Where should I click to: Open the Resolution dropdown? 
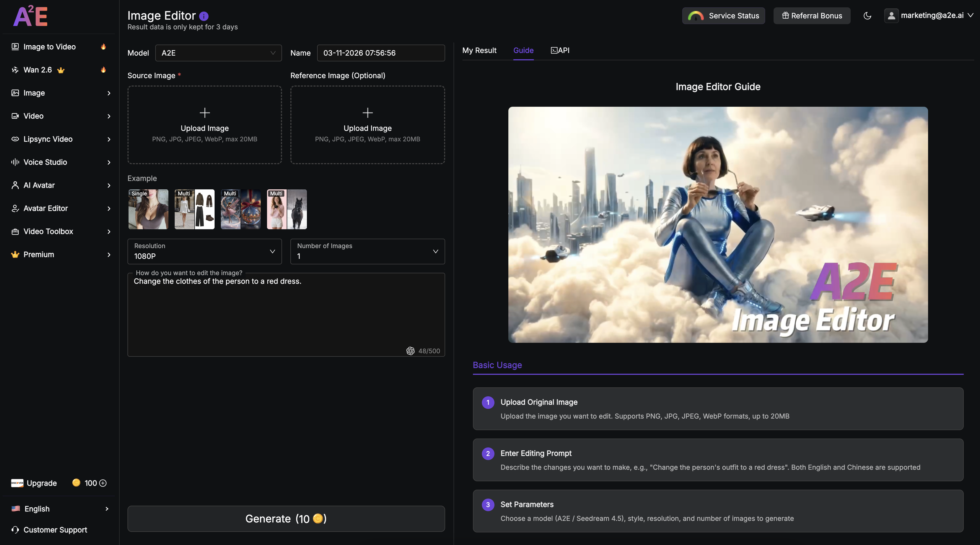pos(205,252)
